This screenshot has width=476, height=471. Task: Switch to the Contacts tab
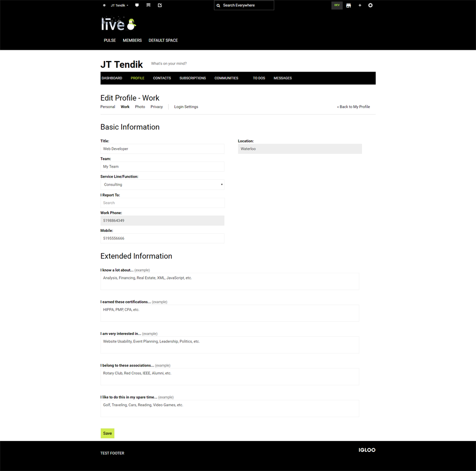(162, 78)
